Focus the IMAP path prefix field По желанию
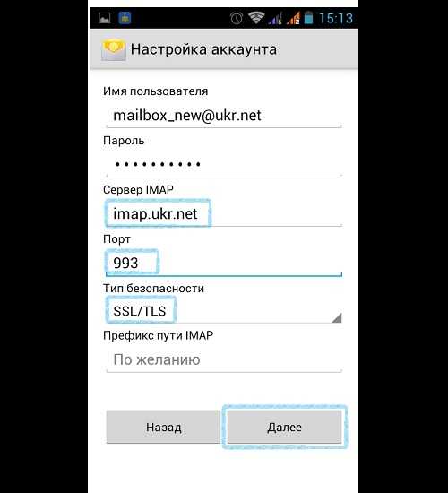 tap(224, 359)
